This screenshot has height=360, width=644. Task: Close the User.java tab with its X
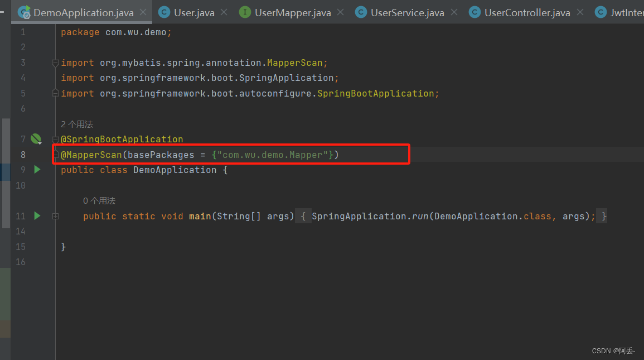point(225,11)
